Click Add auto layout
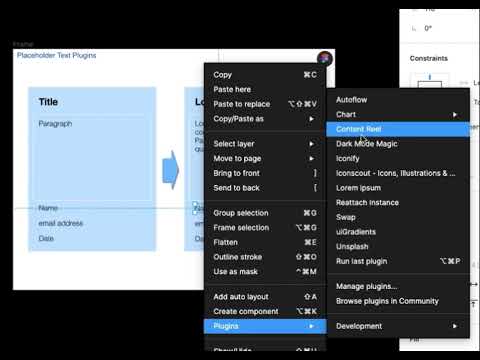Viewport: 480px width, 360px height. [x=265, y=296]
